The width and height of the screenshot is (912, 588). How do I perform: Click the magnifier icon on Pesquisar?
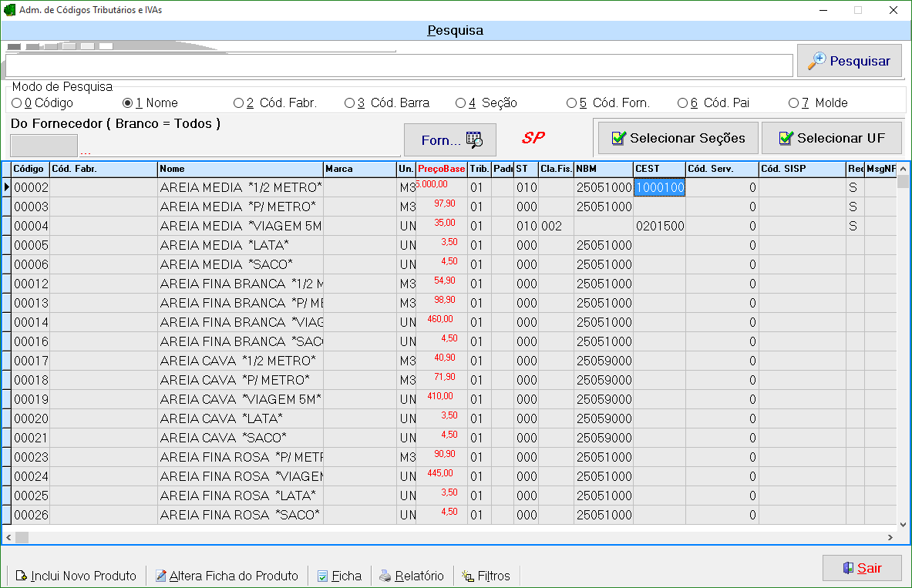[816, 61]
